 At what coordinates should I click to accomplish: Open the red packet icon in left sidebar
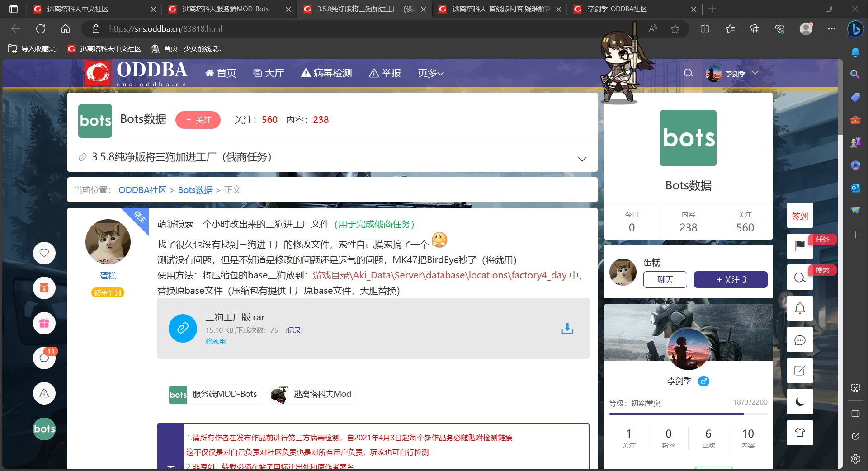(x=44, y=287)
